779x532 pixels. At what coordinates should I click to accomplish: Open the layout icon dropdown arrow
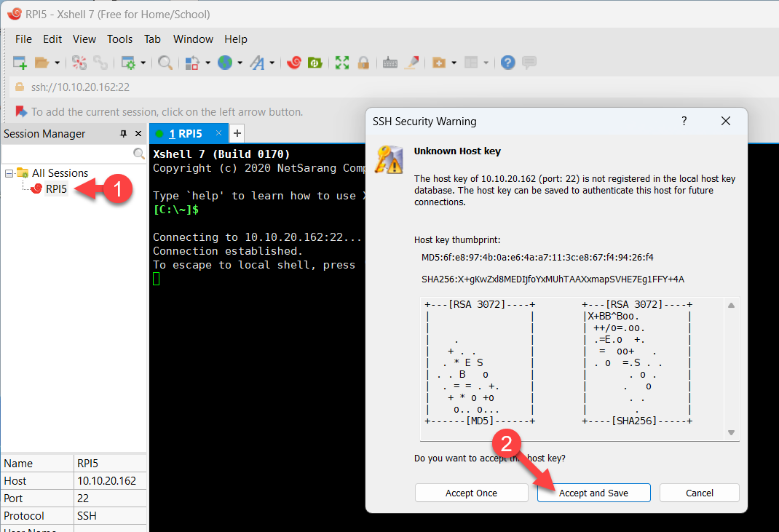486,63
